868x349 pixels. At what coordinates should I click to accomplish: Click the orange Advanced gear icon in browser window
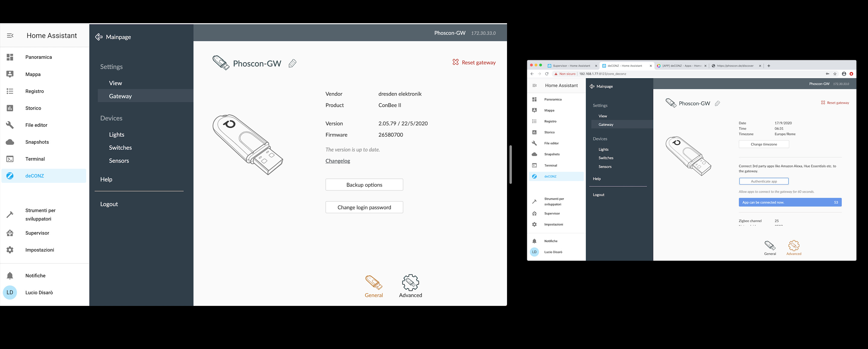[793, 246]
